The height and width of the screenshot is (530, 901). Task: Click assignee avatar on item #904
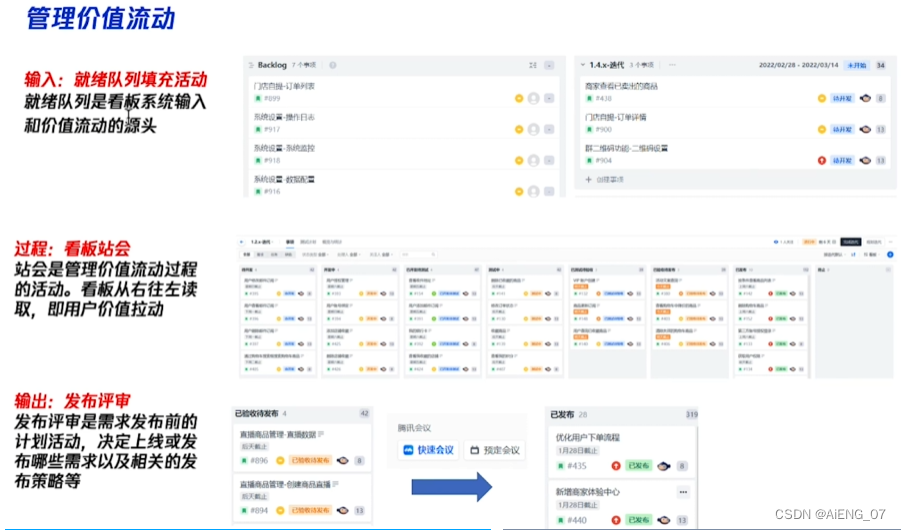point(865,160)
